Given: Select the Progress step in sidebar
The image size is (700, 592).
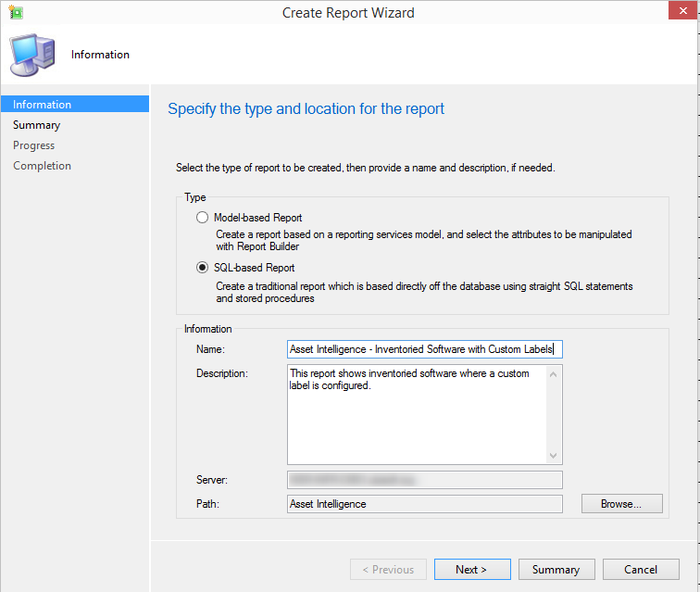Looking at the screenshot, I should click(x=34, y=145).
